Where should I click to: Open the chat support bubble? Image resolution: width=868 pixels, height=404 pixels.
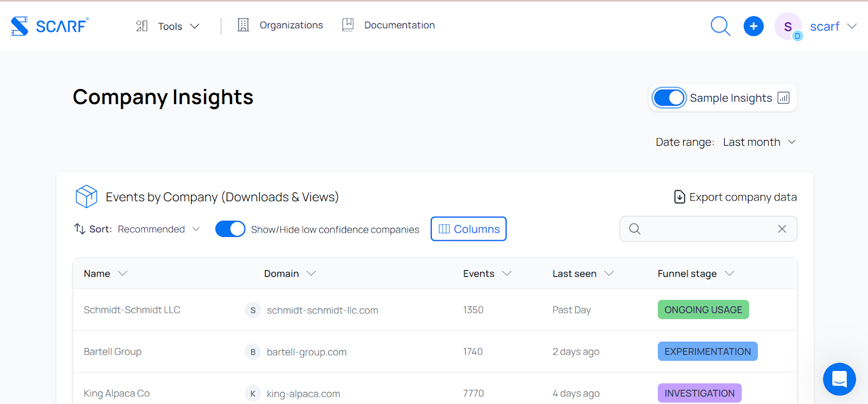pyautogui.click(x=839, y=379)
